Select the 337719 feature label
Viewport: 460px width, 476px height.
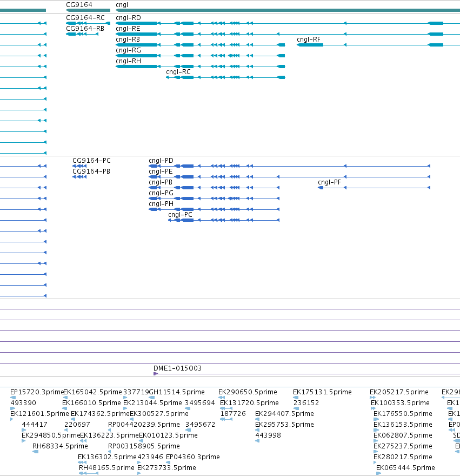click(x=136, y=392)
